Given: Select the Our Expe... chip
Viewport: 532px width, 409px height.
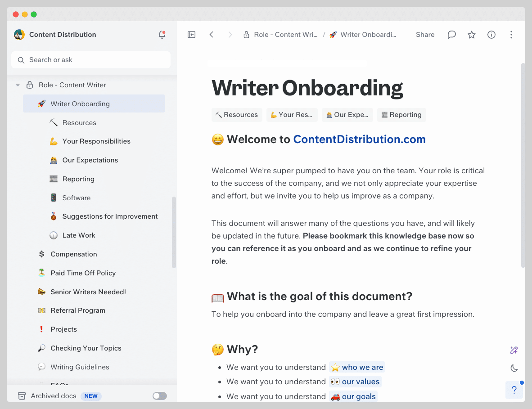Looking at the screenshot, I should (x=347, y=115).
